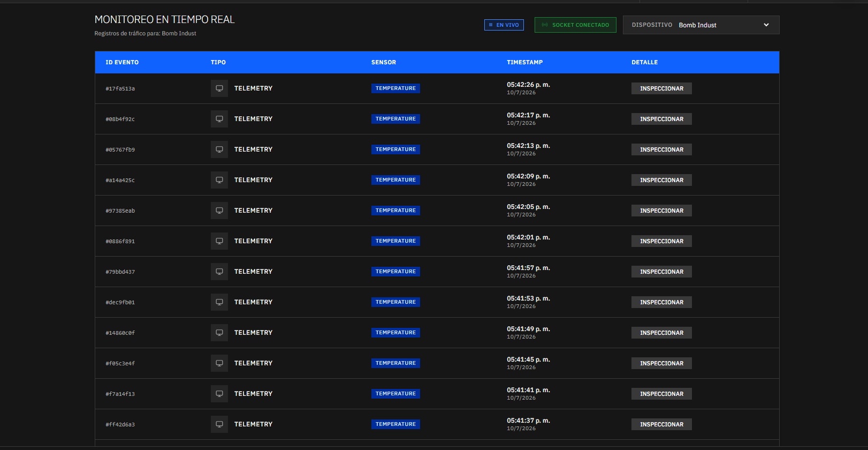Screen dimensions: 868x450
Task: Click monitor icon in #ff42d6a3 row
Action: tap(219, 424)
